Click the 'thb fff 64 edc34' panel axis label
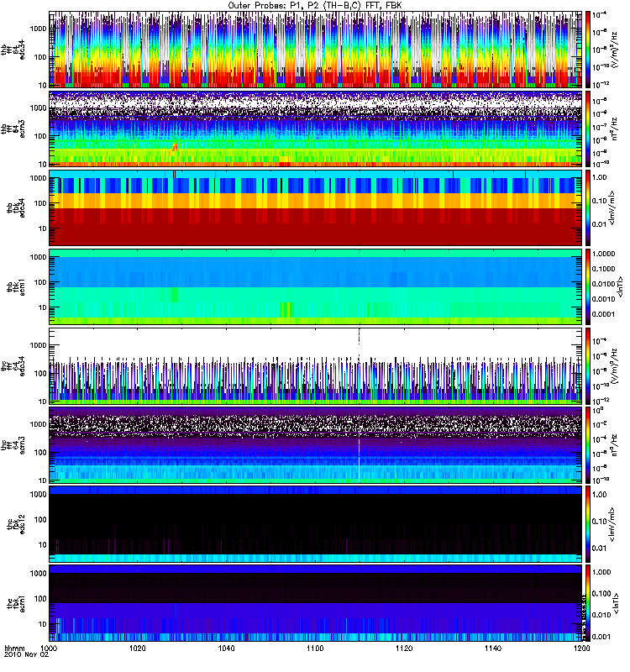The image size is (630, 672). pyautogui.click(x=13, y=50)
